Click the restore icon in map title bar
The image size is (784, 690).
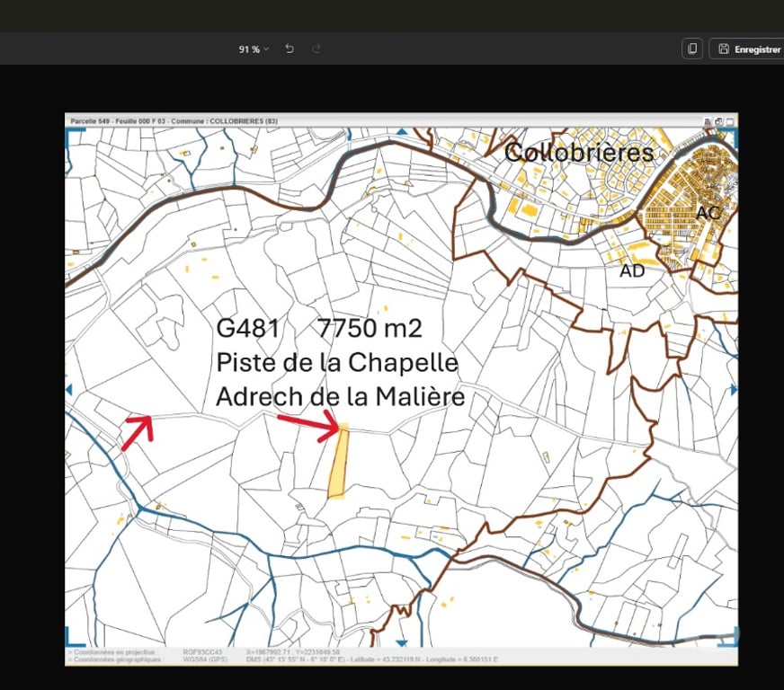(718, 120)
